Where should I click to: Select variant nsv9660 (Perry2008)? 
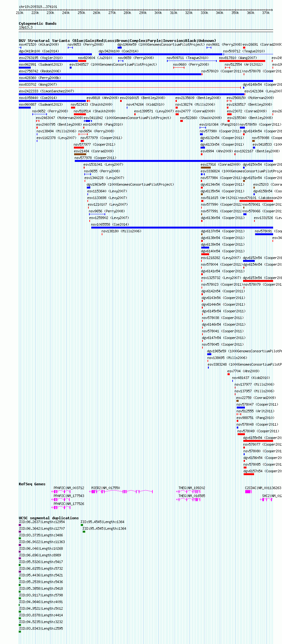point(191,64)
